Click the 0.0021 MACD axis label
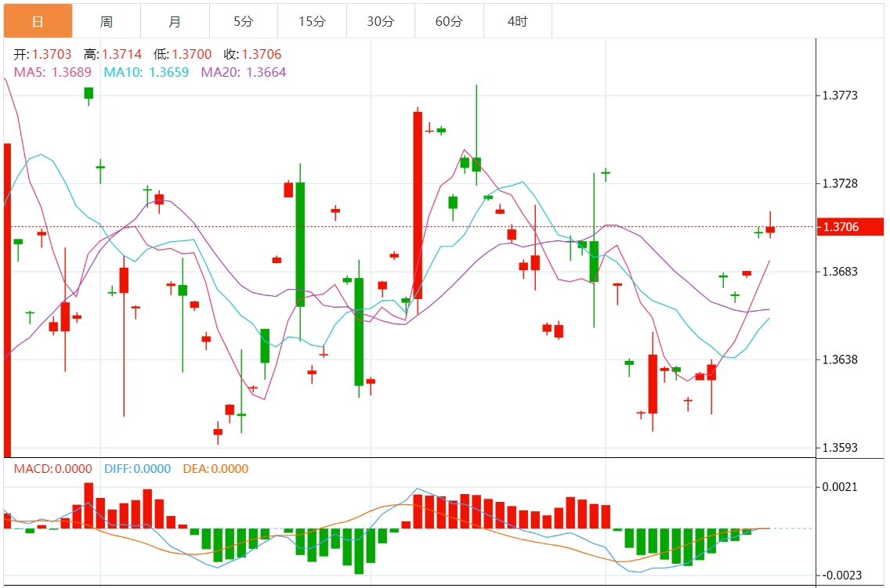The height and width of the screenshot is (588, 890). coord(840,487)
